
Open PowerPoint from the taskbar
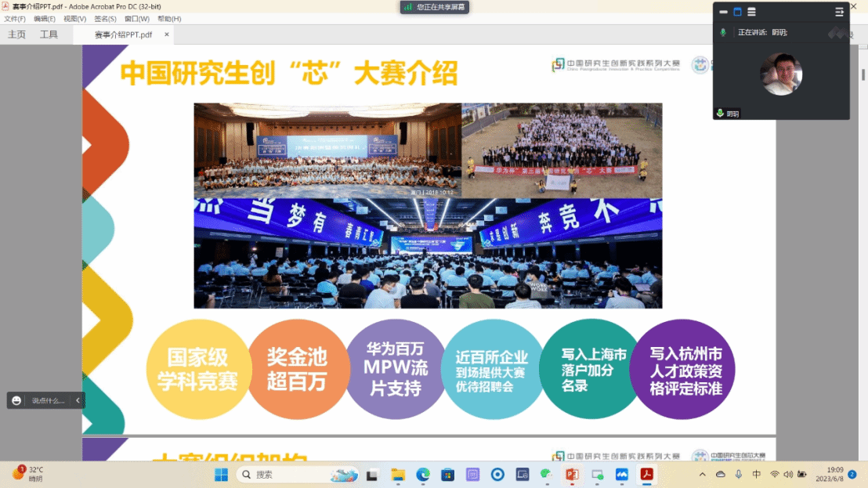tap(572, 474)
